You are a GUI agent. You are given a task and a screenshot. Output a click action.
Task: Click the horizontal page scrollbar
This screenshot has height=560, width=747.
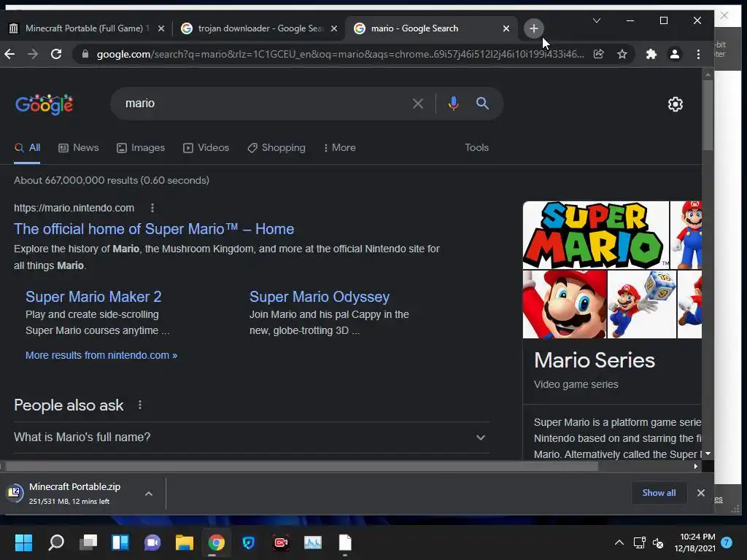click(302, 466)
